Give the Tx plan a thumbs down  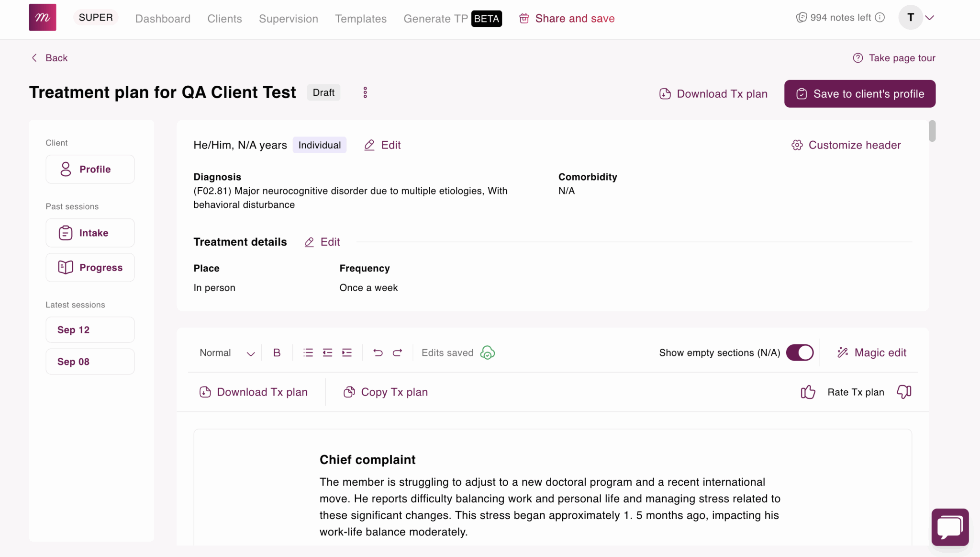pos(903,391)
